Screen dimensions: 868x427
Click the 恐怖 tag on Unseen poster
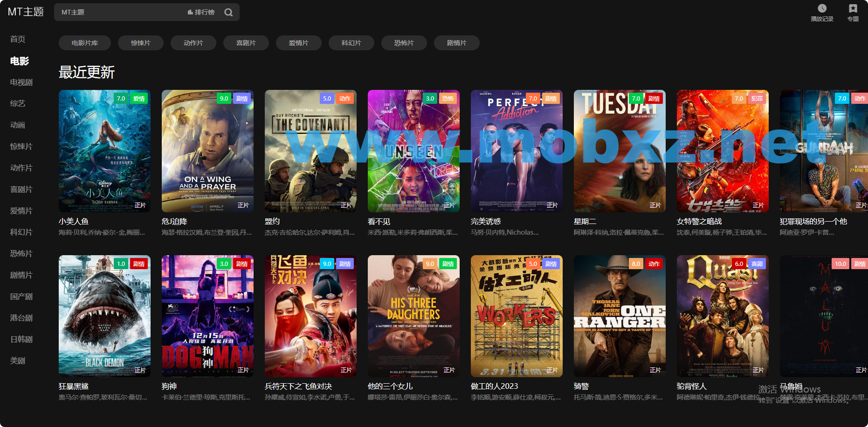[x=448, y=98]
